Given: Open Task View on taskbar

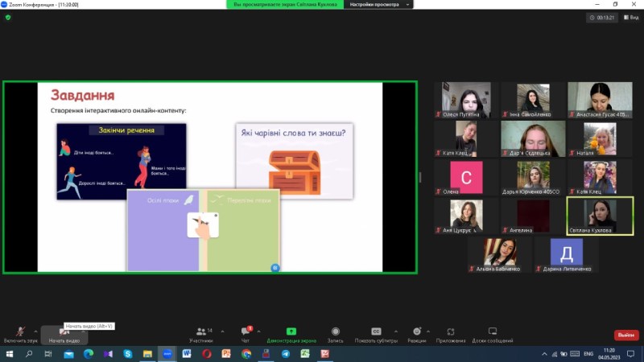Looking at the screenshot, I should click(x=48, y=354).
